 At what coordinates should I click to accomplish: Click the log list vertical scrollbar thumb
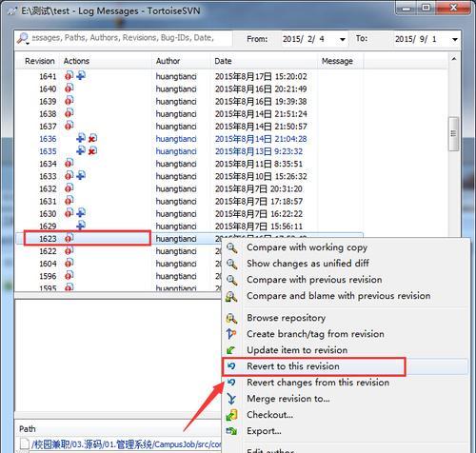tap(453, 134)
